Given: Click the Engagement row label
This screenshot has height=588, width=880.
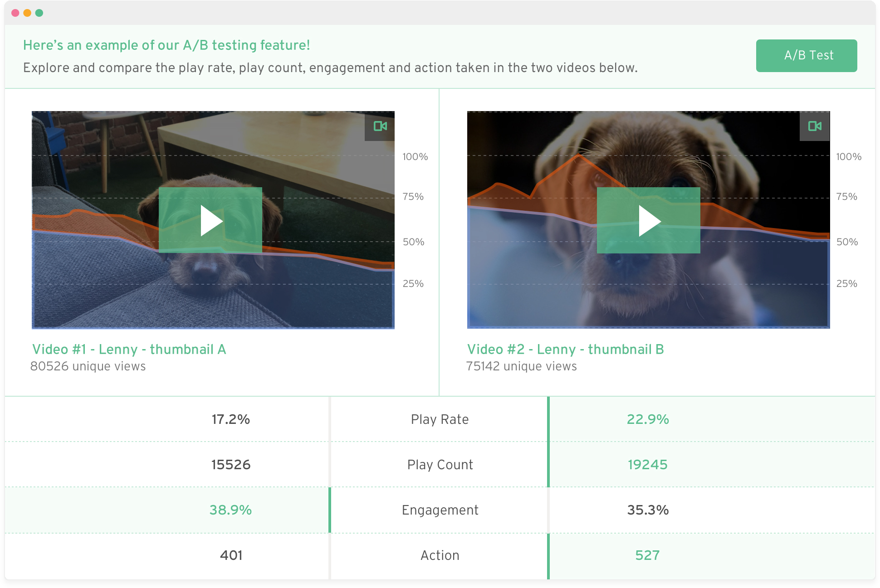Looking at the screenshot, I should click(x=440, y=510).
